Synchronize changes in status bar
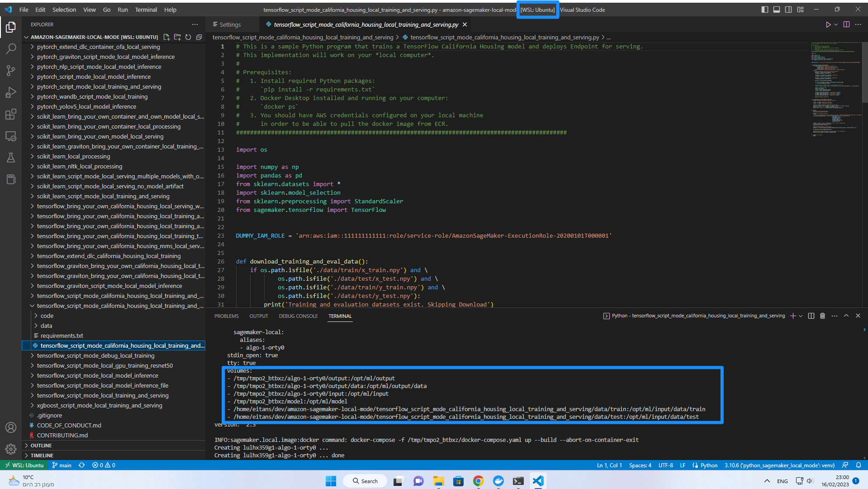This screenshot has width=868, height=489. [x=81, y=465]
